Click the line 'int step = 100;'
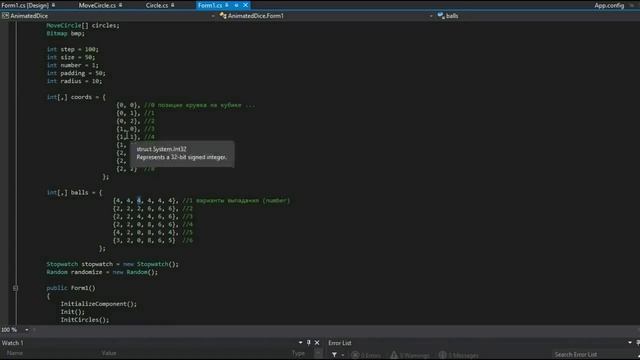The height and width of the screenshot is (360, 640). [x=73, y=49]
